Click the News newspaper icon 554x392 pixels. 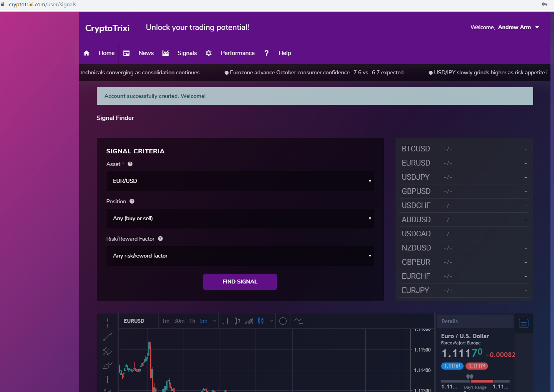[x=126, y=53]
